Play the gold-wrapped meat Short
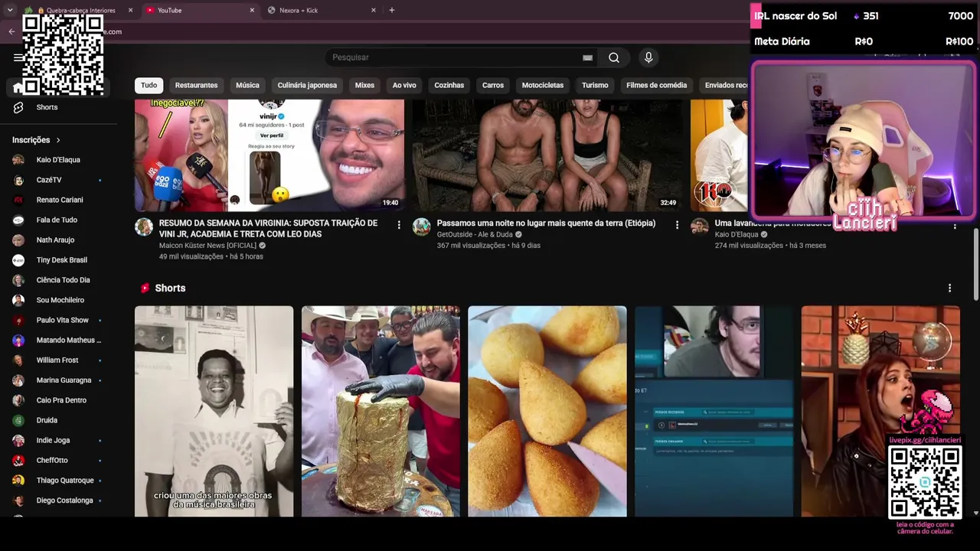 [381, 412]
